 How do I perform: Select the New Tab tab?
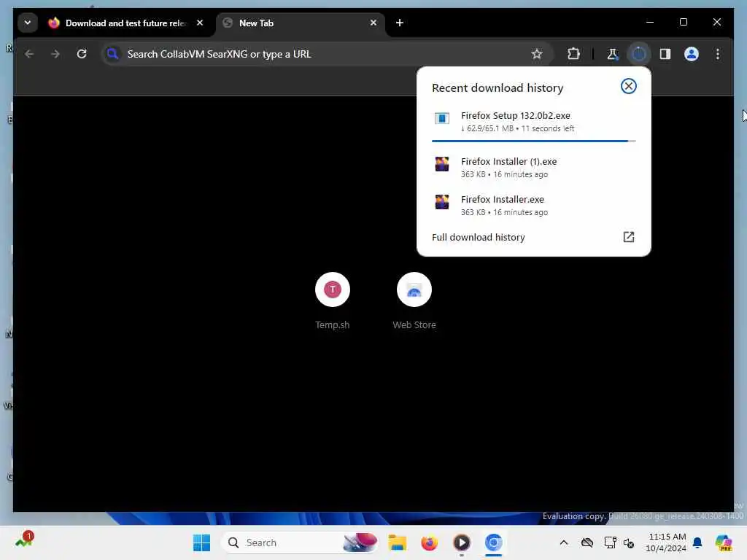tap(301, 23)
